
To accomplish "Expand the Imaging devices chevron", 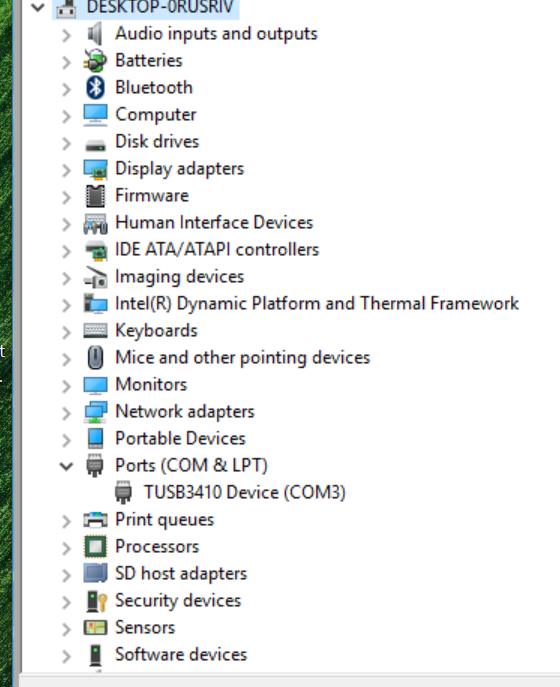I will click(67, 279).
